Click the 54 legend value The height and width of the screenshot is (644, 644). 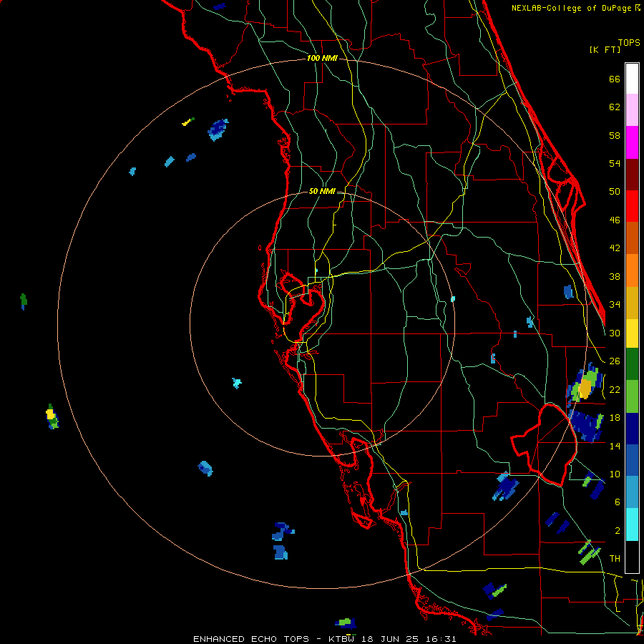pyautogui.click(x=615, y=163)
